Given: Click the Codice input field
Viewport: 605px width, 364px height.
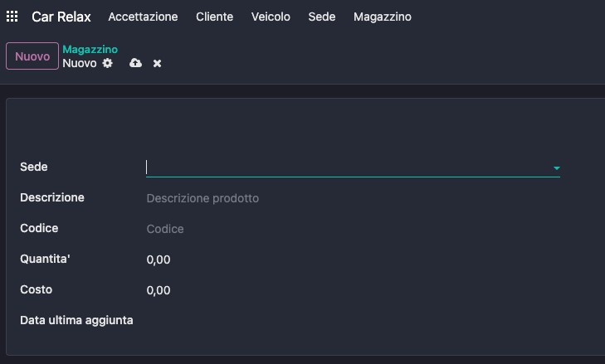Looking at the screenshot, I should coord(353,229).
